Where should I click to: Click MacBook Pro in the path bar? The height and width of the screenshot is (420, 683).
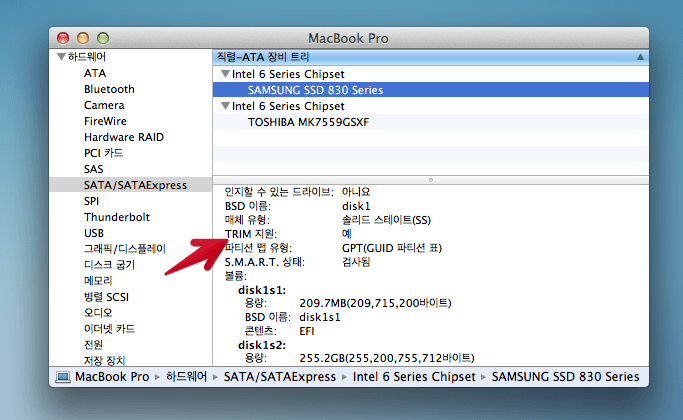pos(112,376)
